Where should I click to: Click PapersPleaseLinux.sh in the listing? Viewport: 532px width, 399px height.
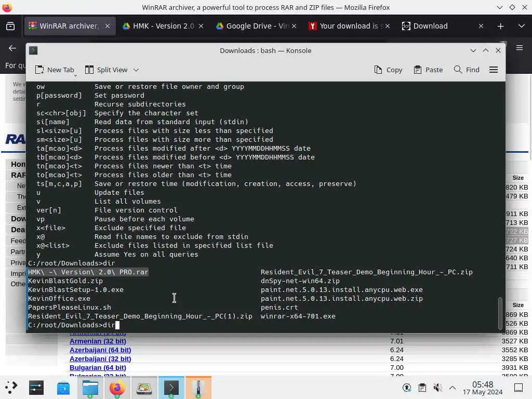pyautogui.click(x=70, y=308)
